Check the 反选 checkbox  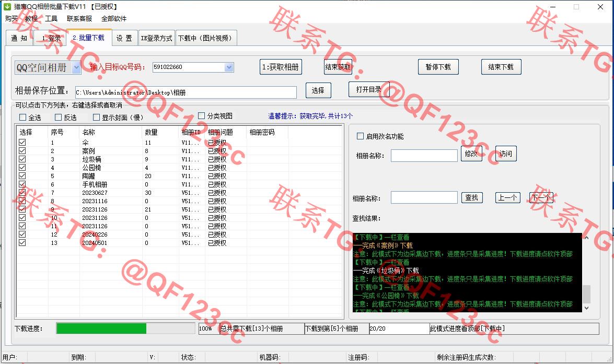pos(59,117)
